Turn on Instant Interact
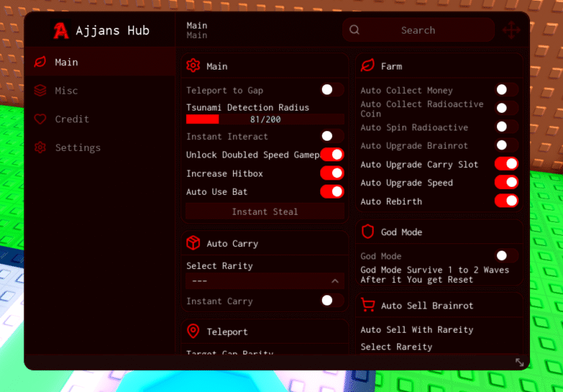This screenshot has width=563, height=392. coord(332,136)
